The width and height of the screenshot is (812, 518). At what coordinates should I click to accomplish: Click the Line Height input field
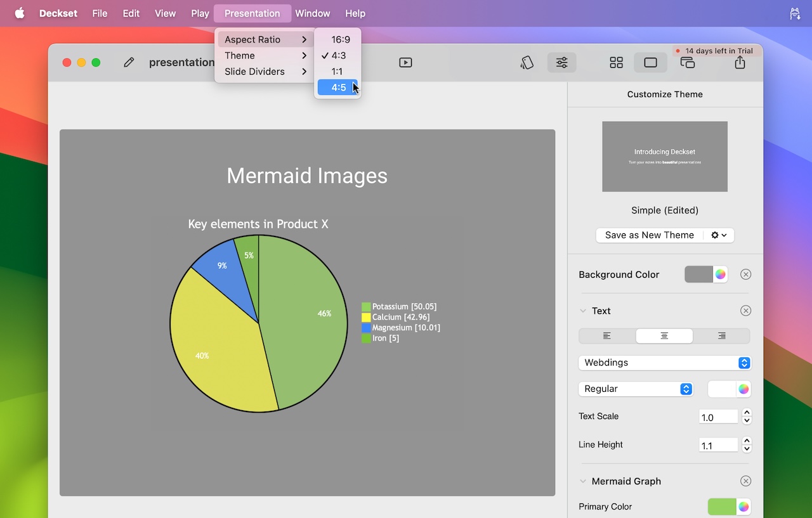pos(718,445)
